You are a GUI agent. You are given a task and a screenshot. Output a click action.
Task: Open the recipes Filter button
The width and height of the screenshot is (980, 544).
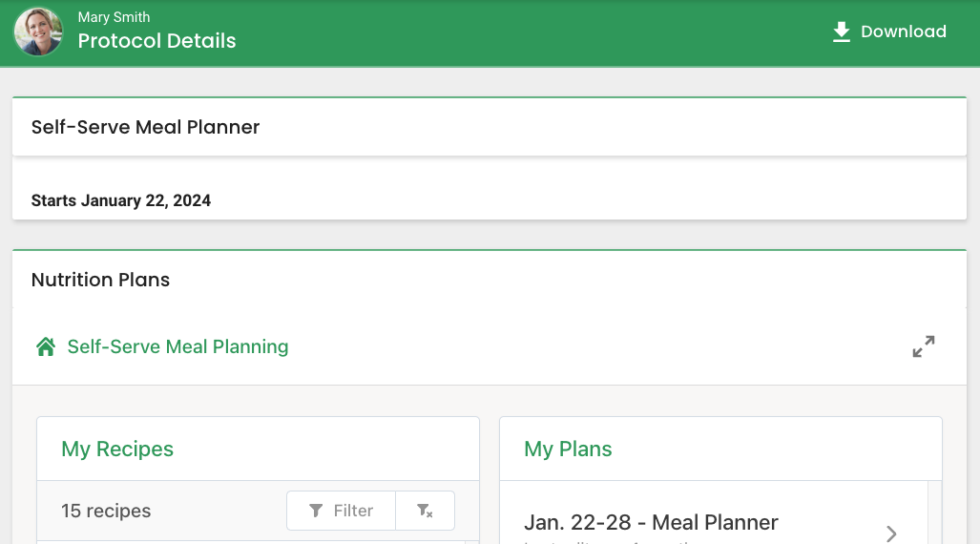pos(342,511)
